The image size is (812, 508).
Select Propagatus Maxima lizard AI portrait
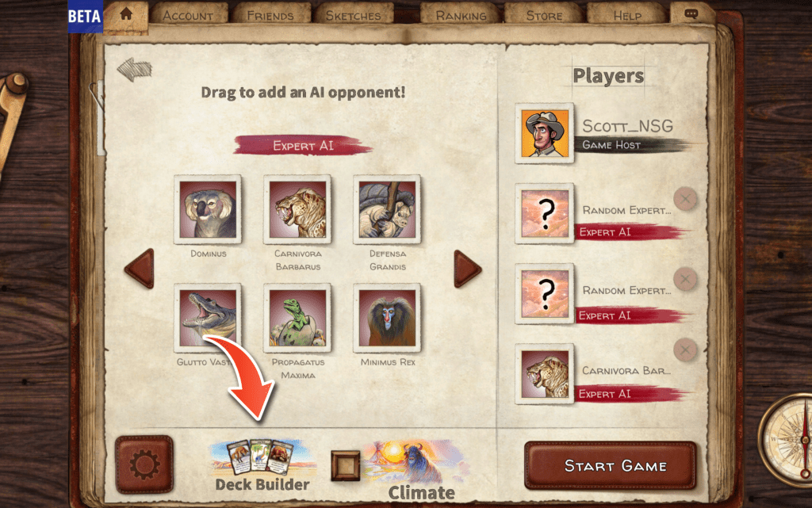pos(298,318)
